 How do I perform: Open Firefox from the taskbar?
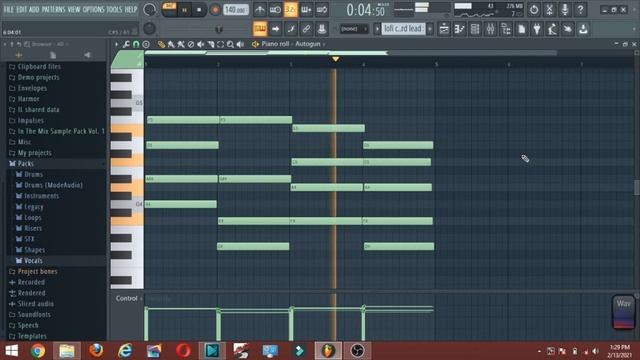point(96,351)
